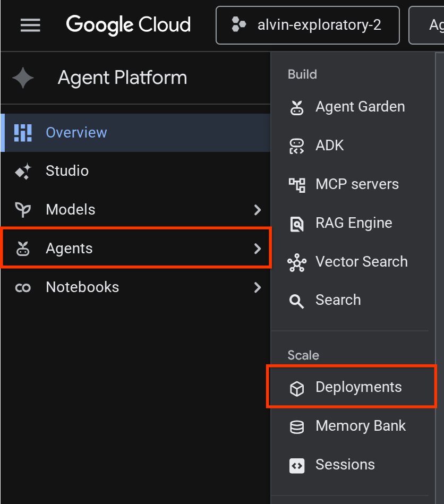Viewport: 444px width, 504px height.
Task: Select the Overview menu item
Action: [x=135, y=132]
